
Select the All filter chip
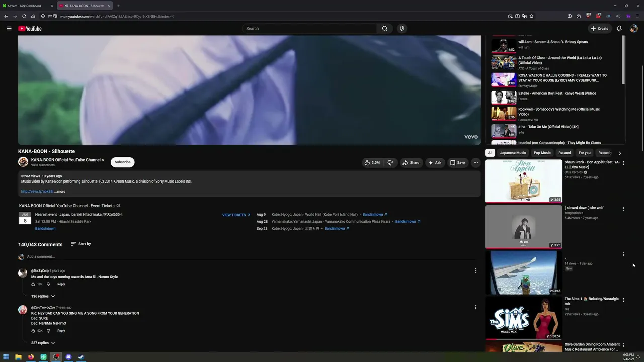(490, 153)
